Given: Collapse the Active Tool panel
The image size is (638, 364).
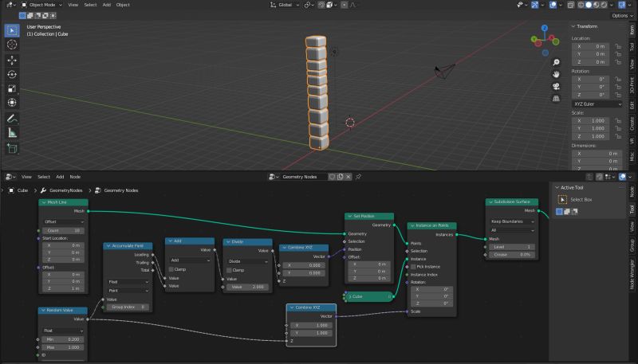Looking at the screenshot, I should coord(557,188).
